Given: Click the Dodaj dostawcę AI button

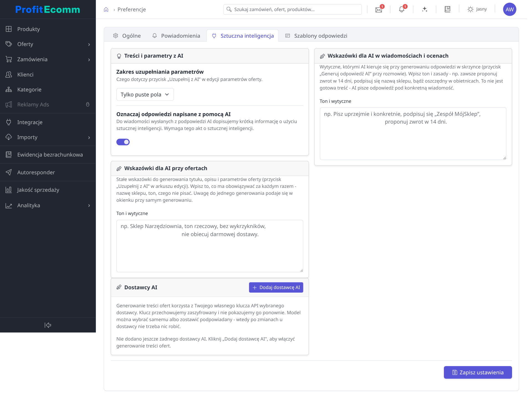Looking at the screenshot, I should (x=276, y=288).
